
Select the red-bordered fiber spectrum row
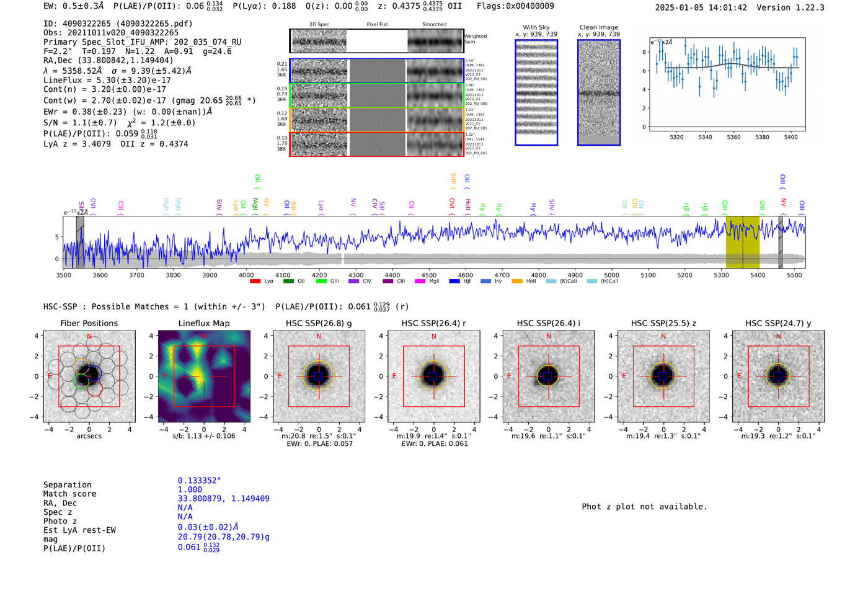(x=376, y=144)
